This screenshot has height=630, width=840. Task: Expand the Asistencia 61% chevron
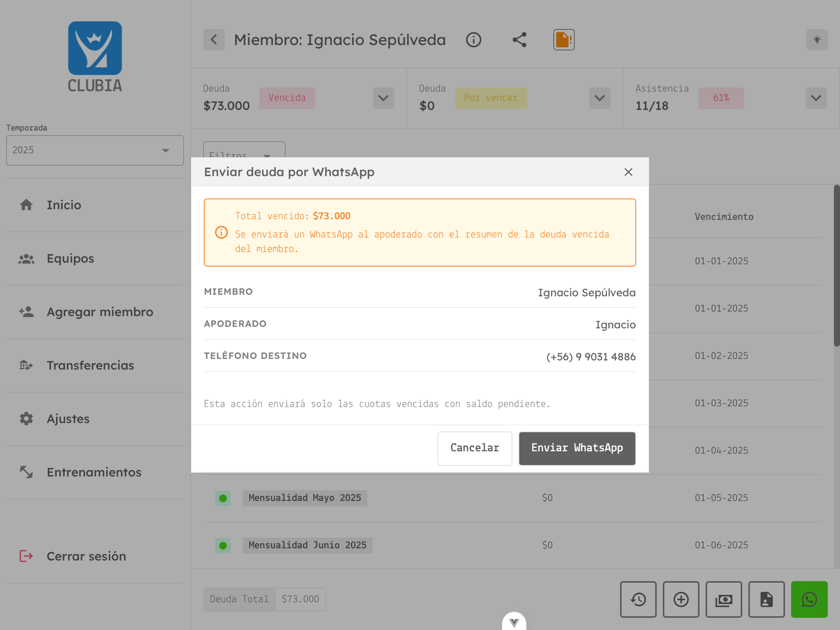click(816, 98)
